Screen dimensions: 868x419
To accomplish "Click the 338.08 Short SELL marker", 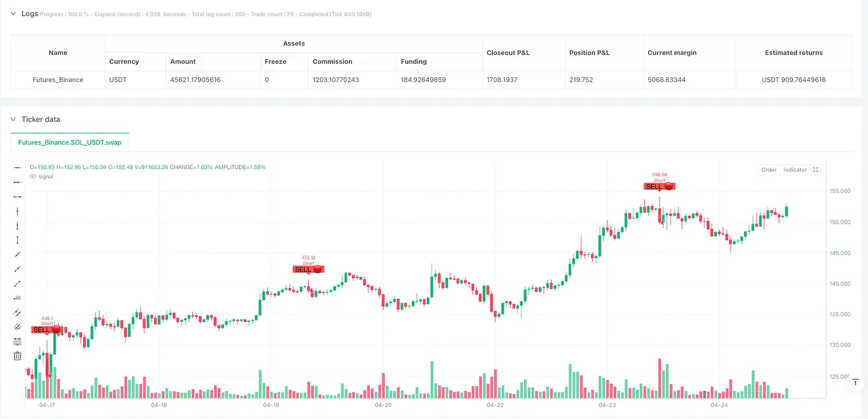I will tap(659, 186).
